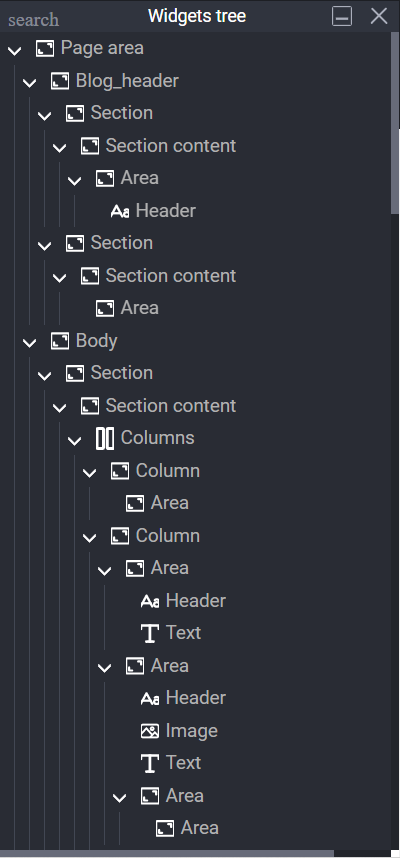Image resolution: width=400 pixels, height=858 pixels.
Task: Click the Page area container icon
Action: point(45,48)
